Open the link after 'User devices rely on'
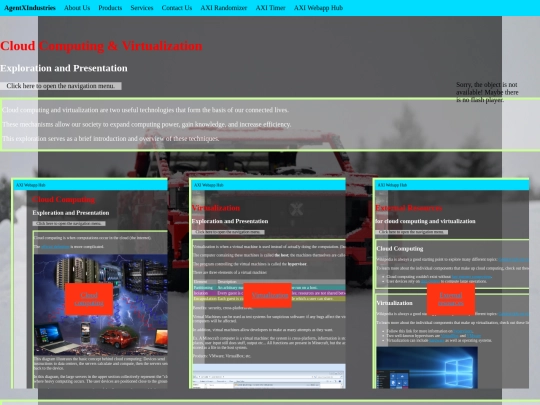Image resolution: width=540 pixels, height=405 pixels. 430,281
